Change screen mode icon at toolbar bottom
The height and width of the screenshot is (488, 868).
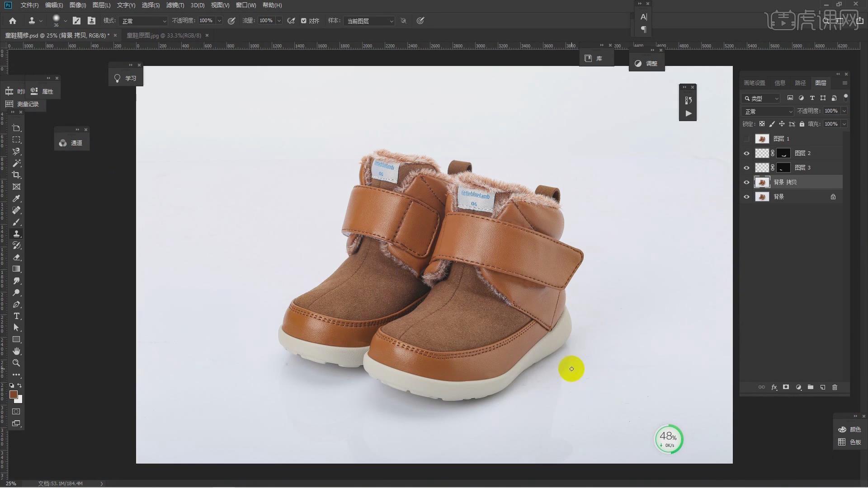tap(16, 424)
